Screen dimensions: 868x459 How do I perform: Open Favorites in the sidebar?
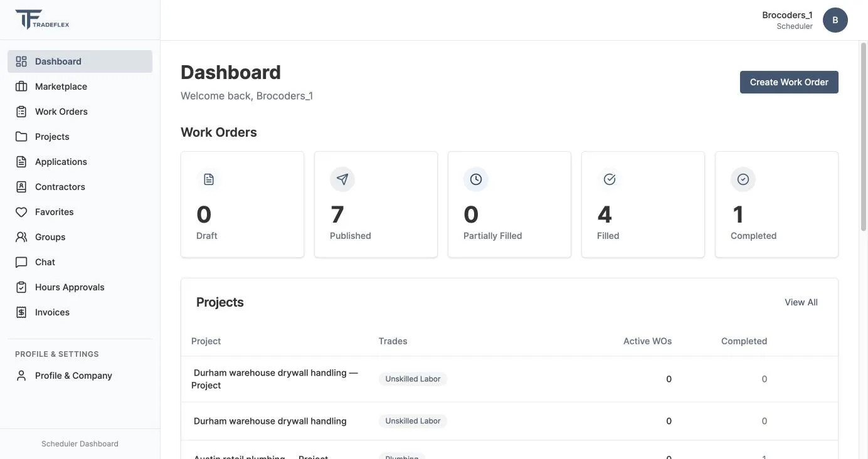click(80, 212)
